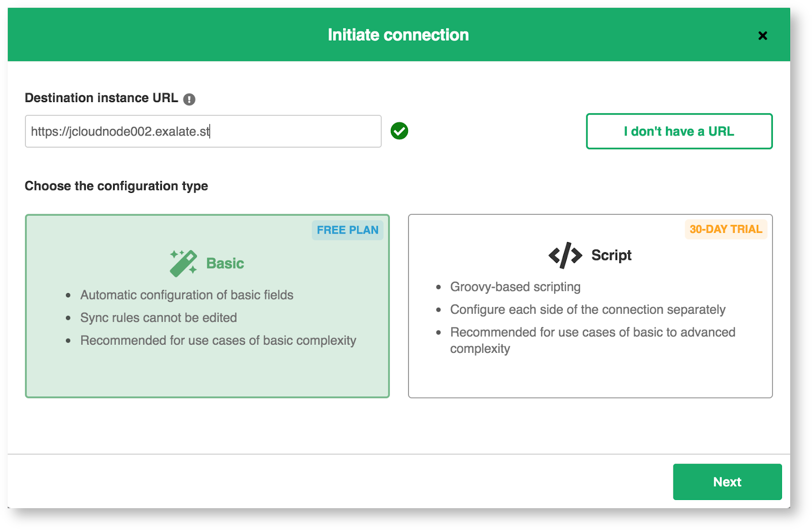Click the info icon beside Destination instance URL

pyautogui.click(x=189, y=100)
